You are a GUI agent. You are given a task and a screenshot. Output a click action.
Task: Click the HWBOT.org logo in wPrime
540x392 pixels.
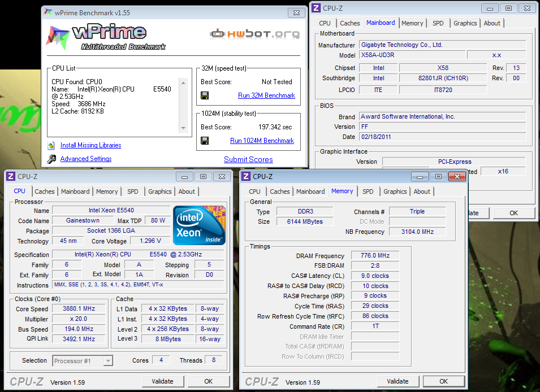pyautogui.click(x=254, y=34)
